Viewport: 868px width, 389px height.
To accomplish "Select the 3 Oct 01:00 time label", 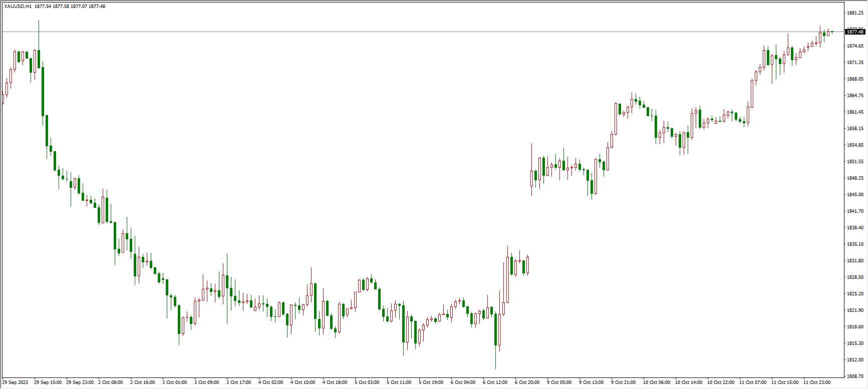I will pyautogui.click(x=175, y=383).
